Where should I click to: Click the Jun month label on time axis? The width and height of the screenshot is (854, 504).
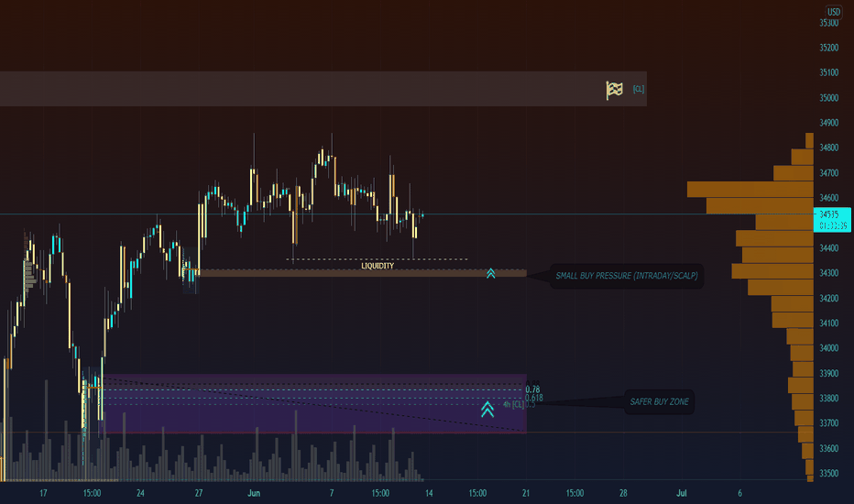254,493
